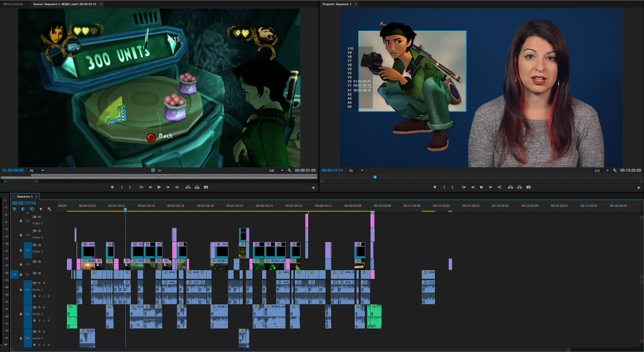
Task: Click Overwrite button in Source monitor
Action: tap(197, 187)
